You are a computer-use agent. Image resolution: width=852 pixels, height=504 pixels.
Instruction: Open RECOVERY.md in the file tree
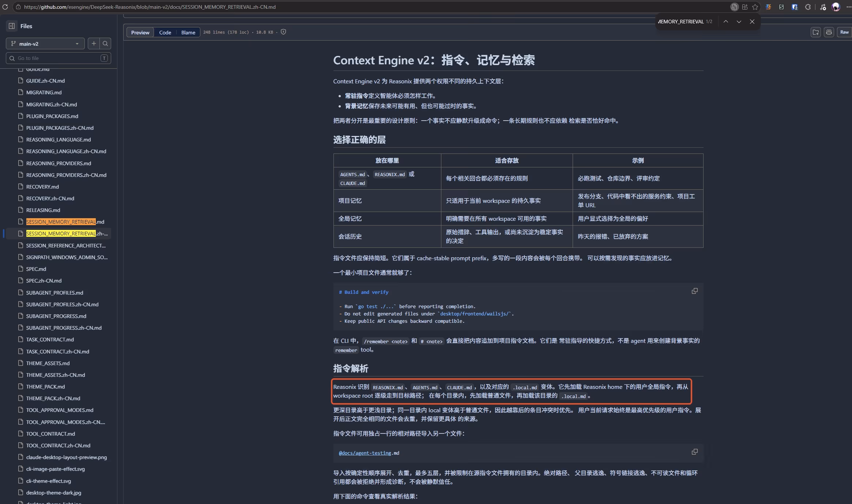pyautogui.click(x=42, y=187)
